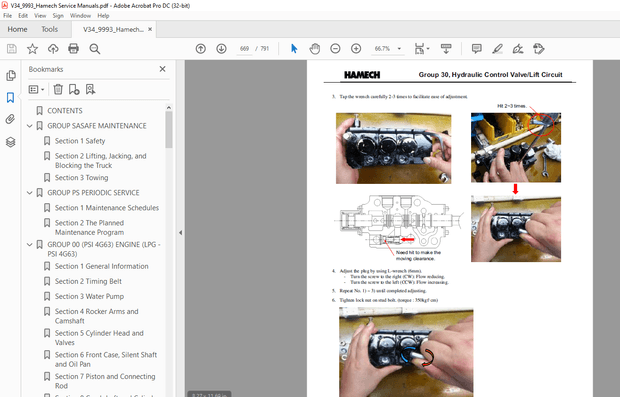Open Section 2 The Planned Maintenance Program

pos(89,227)
